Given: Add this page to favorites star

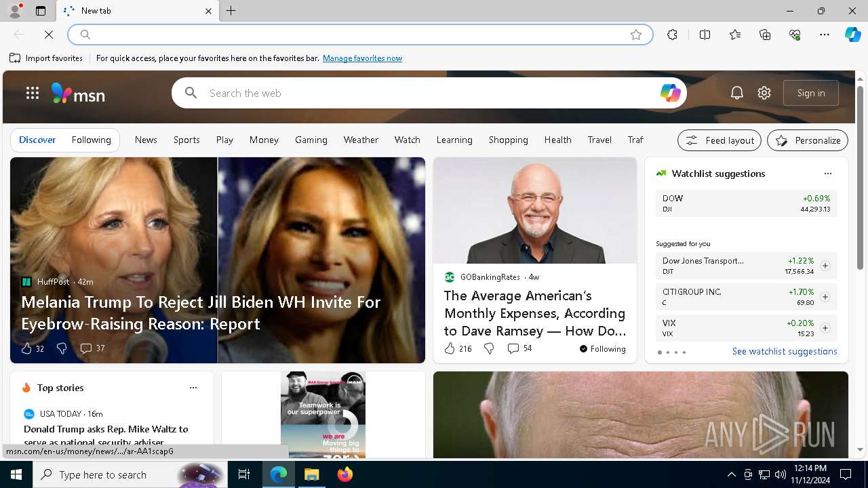Looking at the screenshot, I should pos(636,35).
